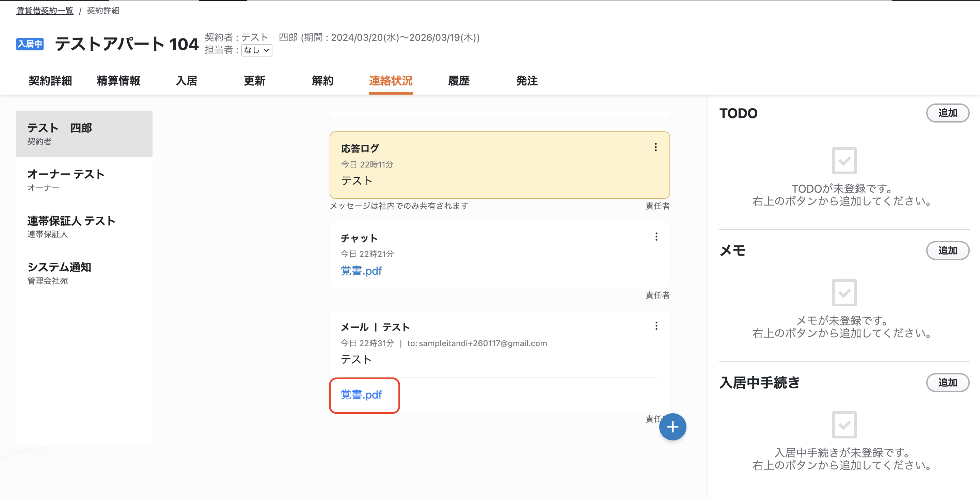Open the 応答ログ message options menu
This screenshot has width=980, height=499.
[655, 147]
